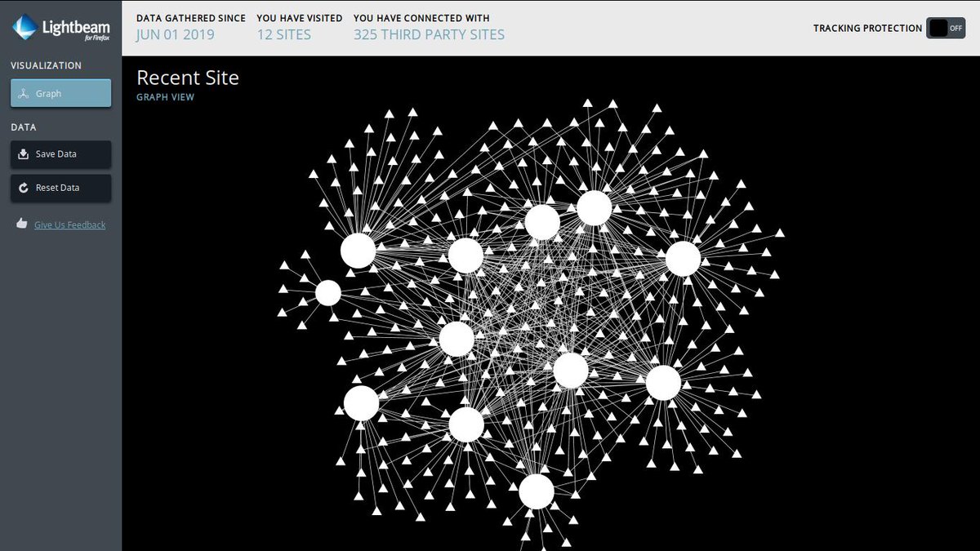Click the bottom circular site node

(537, 492)
